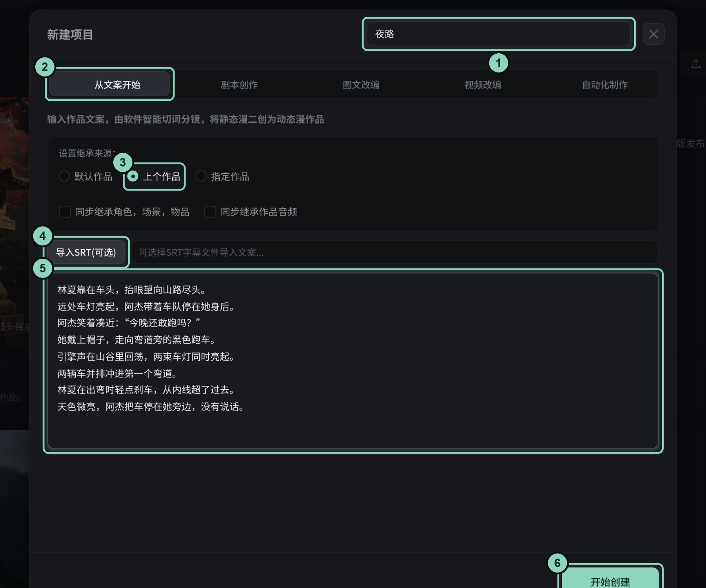The width and height of the screenshot is (706, 588).
Task: Click the step 1 annotation badge
Action: (498, 63)
